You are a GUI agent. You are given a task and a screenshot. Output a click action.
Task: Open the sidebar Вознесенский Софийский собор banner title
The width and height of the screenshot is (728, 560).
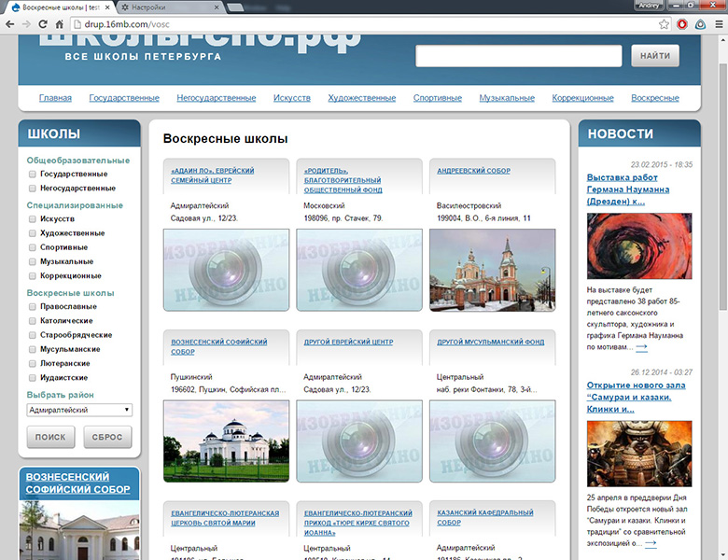[77, 483]
